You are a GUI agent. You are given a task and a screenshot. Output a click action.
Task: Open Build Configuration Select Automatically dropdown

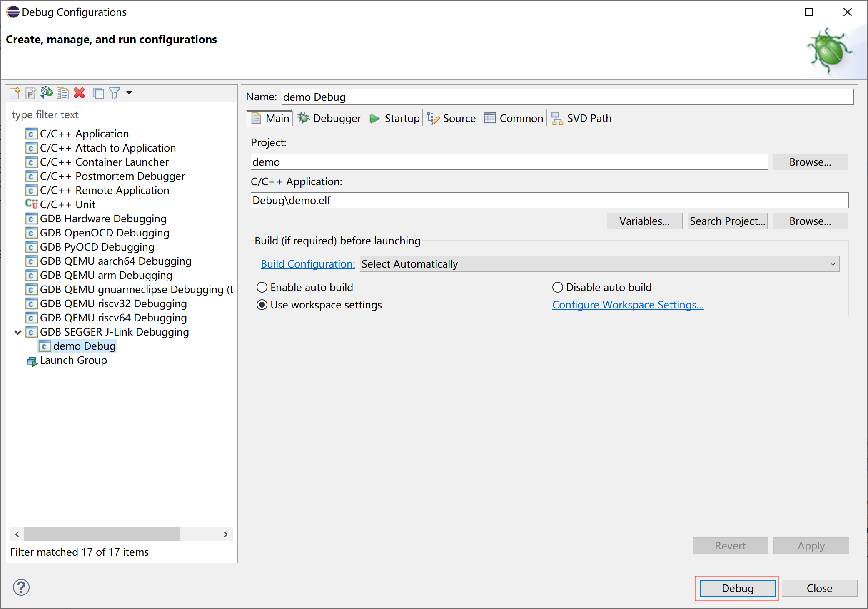tap(599, 264)
